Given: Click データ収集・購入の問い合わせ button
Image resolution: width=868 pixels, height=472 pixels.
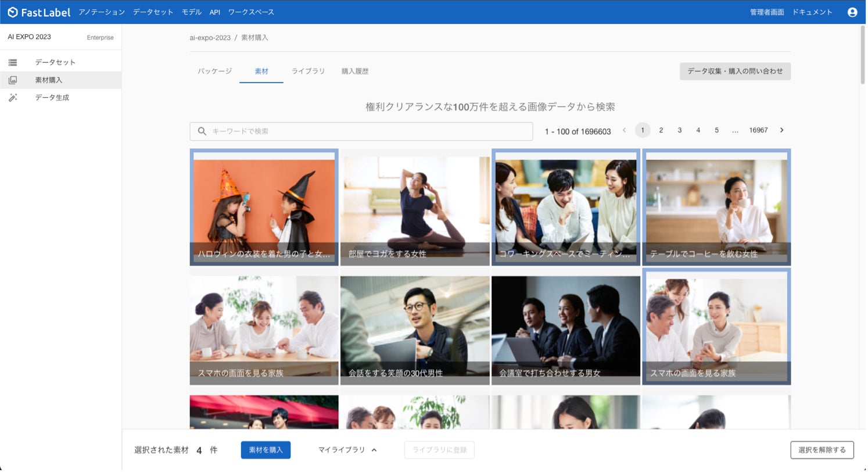Looking at the screenshot, I should 735,71.
